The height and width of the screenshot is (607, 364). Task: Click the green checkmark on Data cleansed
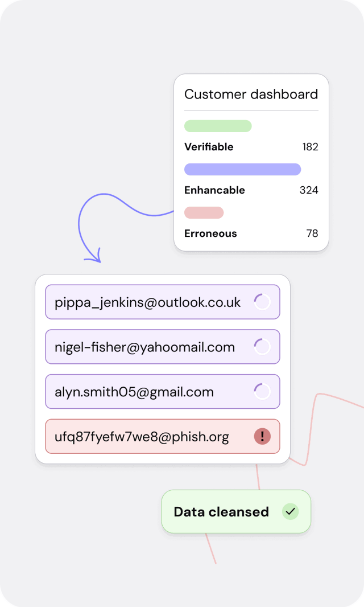[290, 511]
